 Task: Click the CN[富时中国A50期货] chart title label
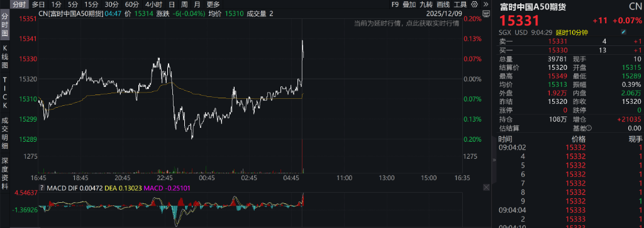[71, 14]
